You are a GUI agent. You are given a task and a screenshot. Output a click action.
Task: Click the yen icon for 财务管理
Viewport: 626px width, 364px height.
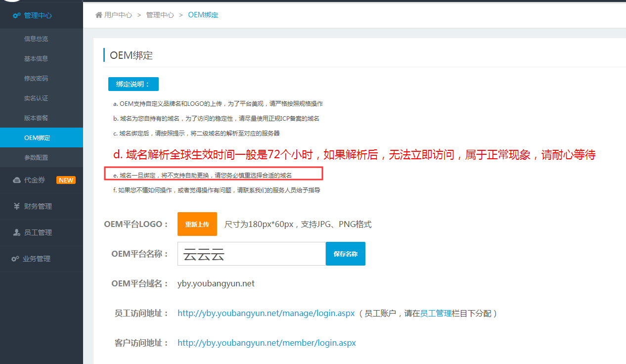click(x=16, y=207)
